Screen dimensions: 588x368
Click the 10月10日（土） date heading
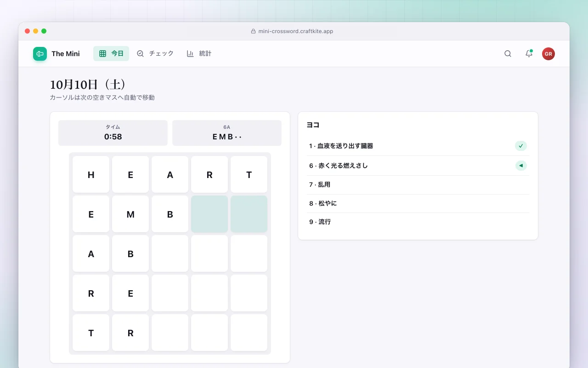pyautogui.click(x=88, y=85)
